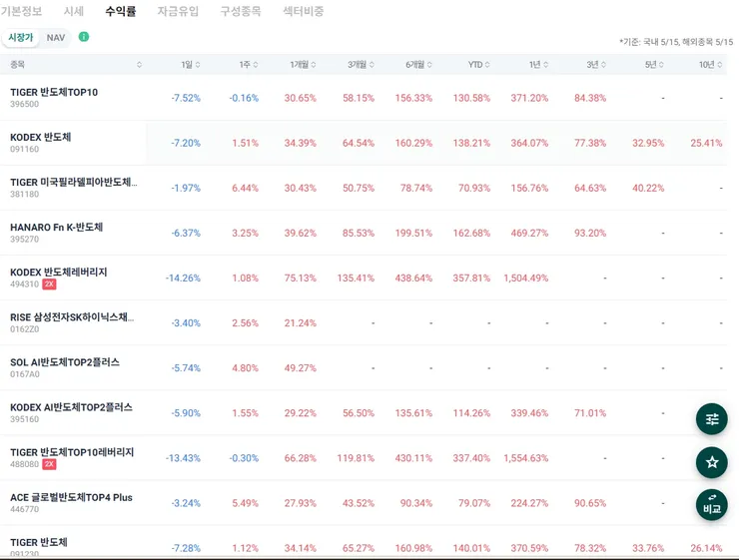
Task: Click the 469.27% HANARO one-year return
Action: pos(529,233)
